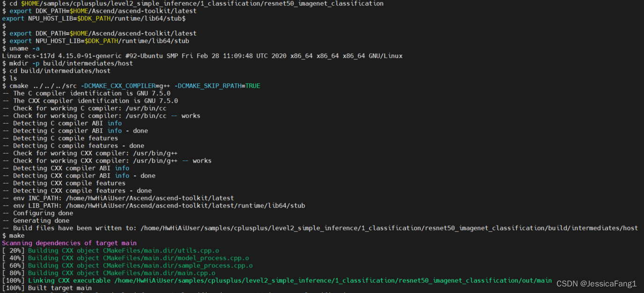Click the 'env INC_PATH' output line
Viewport: 644px width, 293px height.
118,198
